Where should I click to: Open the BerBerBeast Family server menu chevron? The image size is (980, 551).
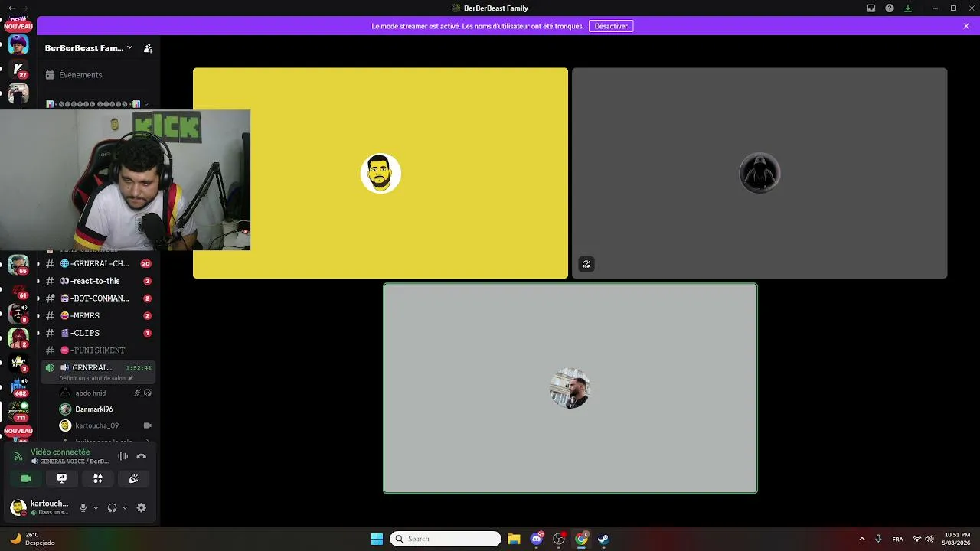(x=129, y=47)
